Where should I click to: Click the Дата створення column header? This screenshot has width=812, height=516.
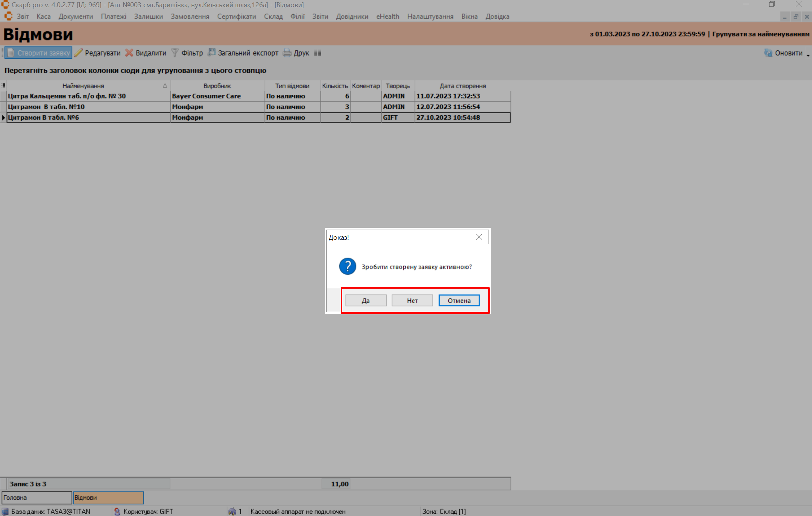(463, 86)
